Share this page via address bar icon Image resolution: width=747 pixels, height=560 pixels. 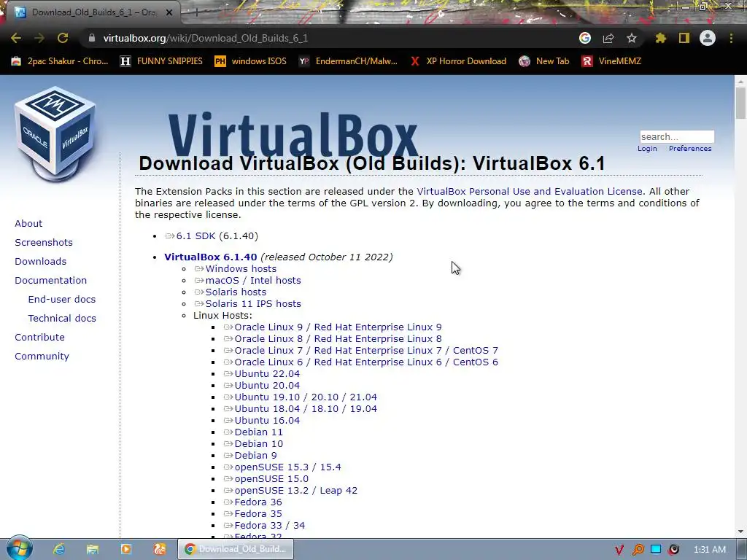tap(608, 38)
